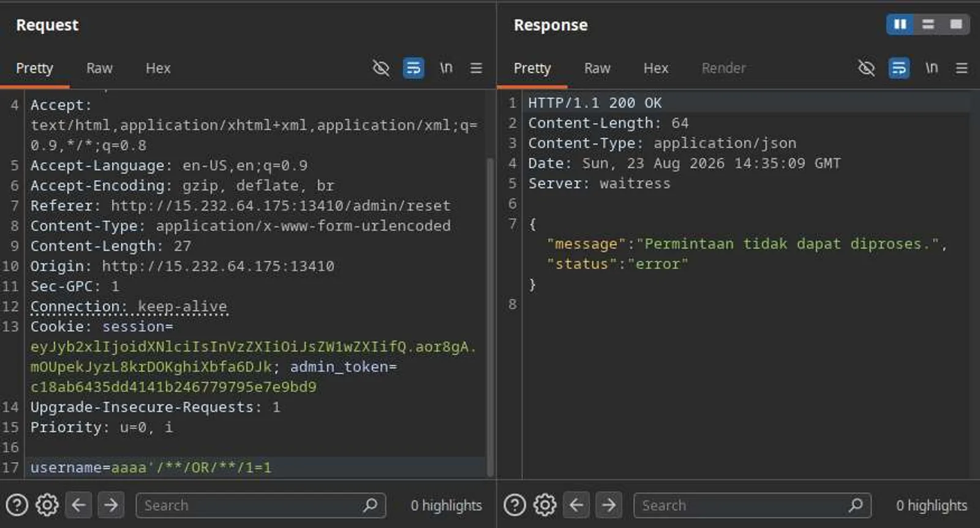Click the "Server: waitress" header
The height and width of the screenshot is (528, 980).
coord(599,184)
